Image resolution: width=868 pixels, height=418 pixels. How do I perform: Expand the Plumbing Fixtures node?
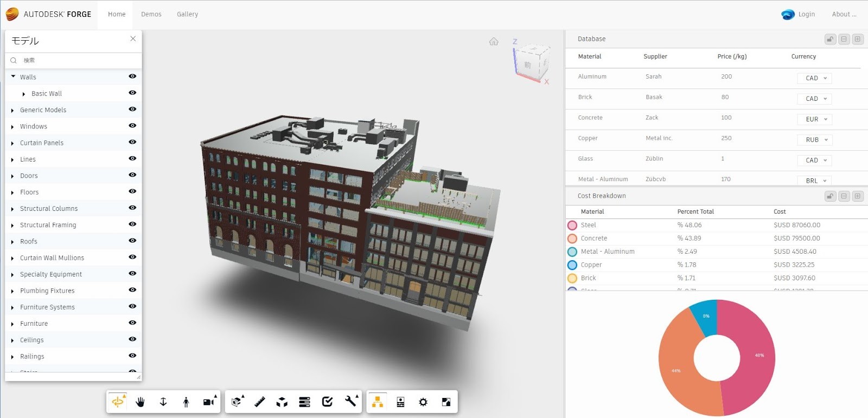click(12, 291)
